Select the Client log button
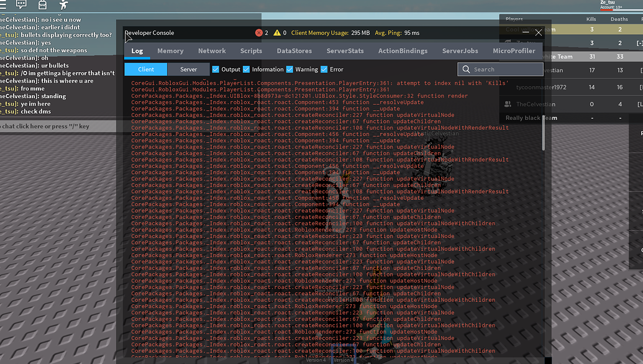The image size is (643, 364). (x=146, y=70)
